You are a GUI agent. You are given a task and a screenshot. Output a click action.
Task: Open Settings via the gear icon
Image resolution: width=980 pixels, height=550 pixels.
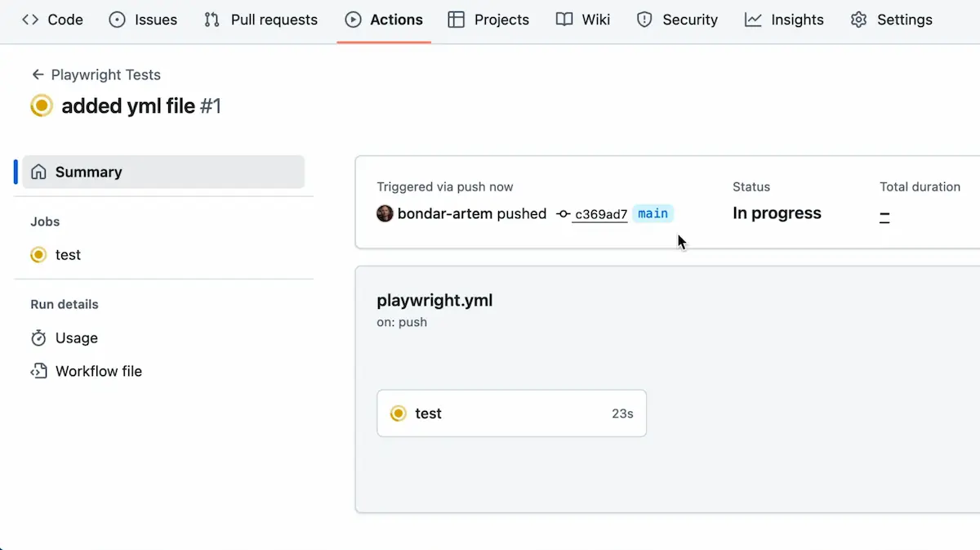point(858,20)
